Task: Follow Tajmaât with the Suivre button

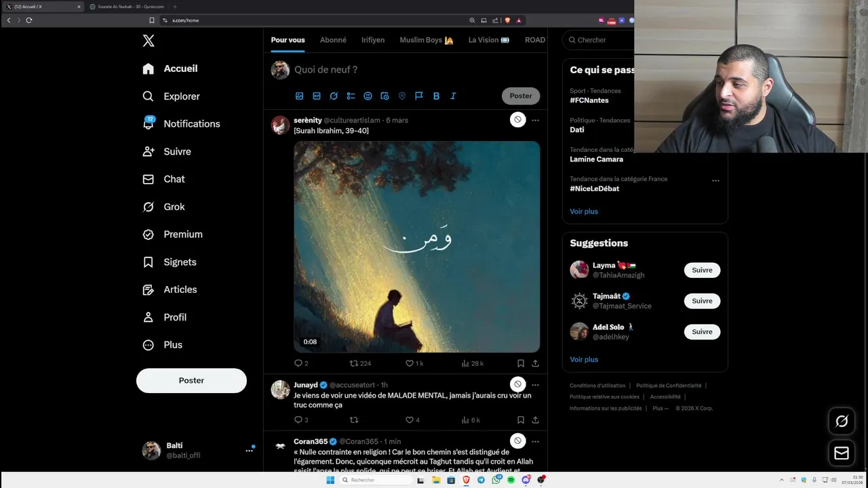Action: click(702, 301)
